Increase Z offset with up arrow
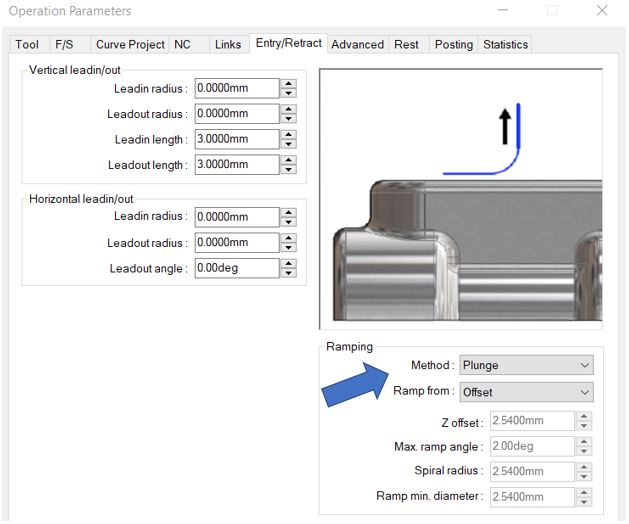The width and height of the screenshot is (629, 524). click(x=584, y=416)
